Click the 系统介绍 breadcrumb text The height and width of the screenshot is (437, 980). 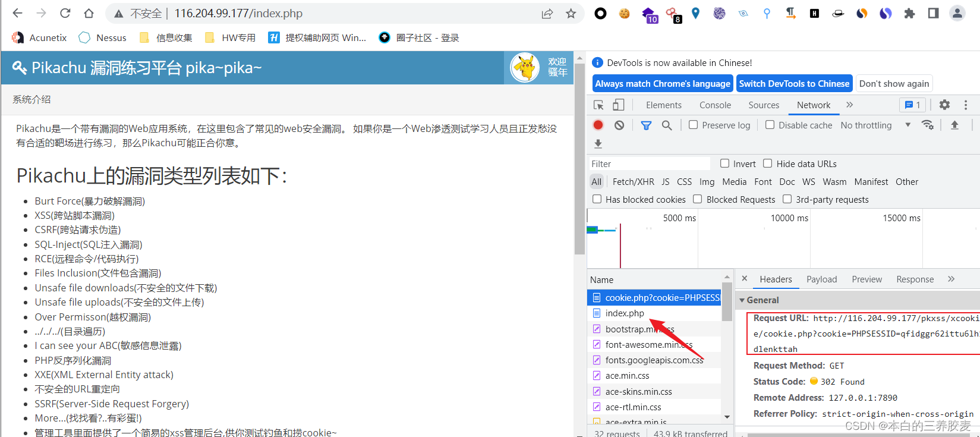(x=31, y=100)
